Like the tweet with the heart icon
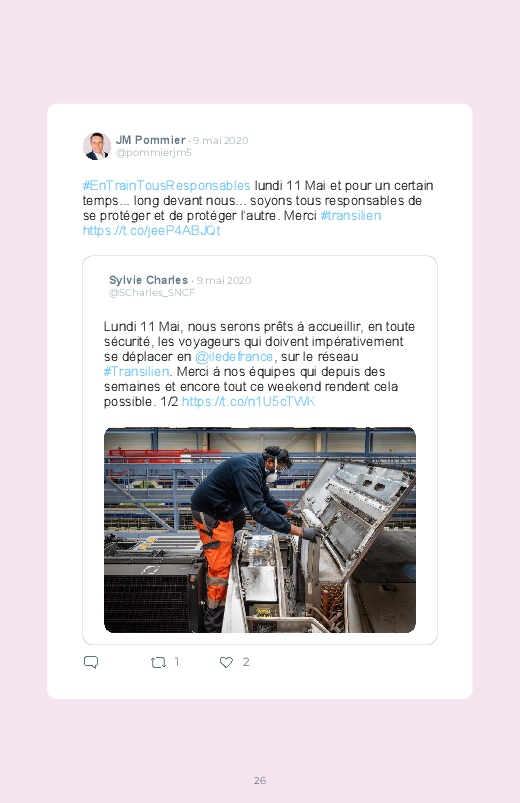Viewport: 520px width, 803px height. [226, 662]
